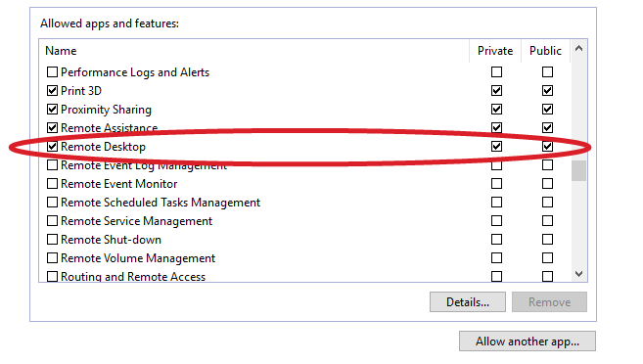
Task: Enable the Remote Shut-down name checkbox
Action: pyautogui.click(x=52, y=240)
